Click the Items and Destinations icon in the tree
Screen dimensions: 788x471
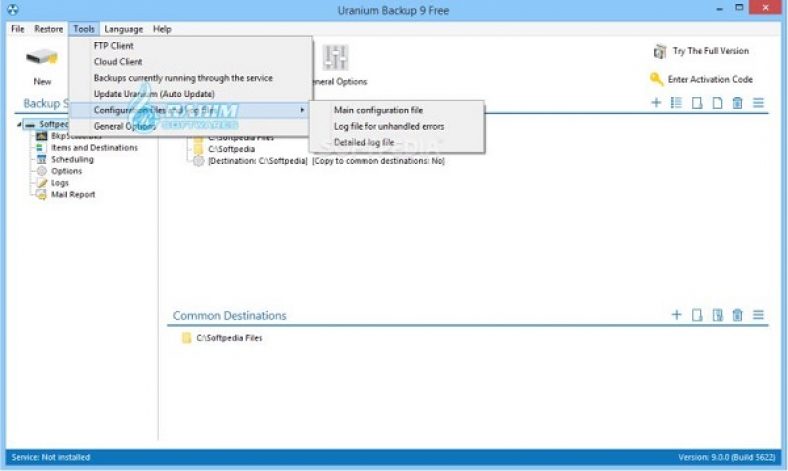(41, 147)
